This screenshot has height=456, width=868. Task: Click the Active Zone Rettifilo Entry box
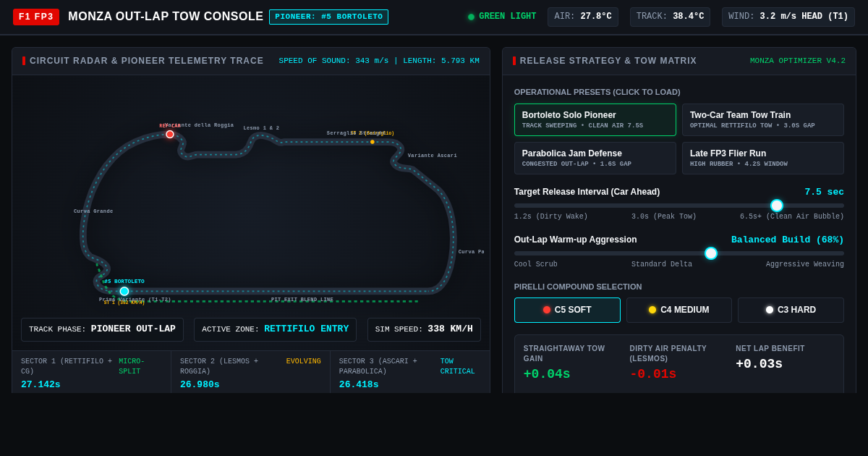(x=275, y=329)
